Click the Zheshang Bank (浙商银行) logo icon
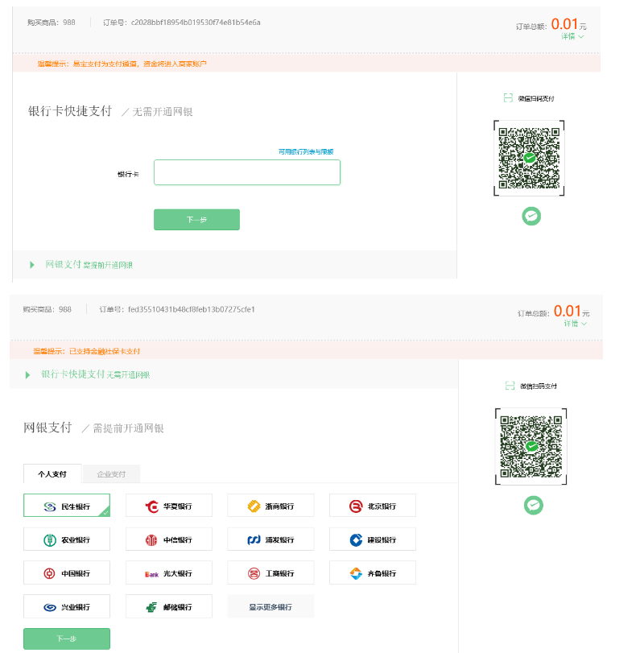This screenshot has height=653, width=644. [253, 506]
